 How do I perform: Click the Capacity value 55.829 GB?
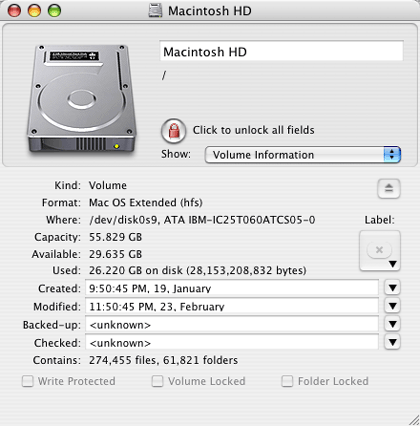[x=115, y=237]
